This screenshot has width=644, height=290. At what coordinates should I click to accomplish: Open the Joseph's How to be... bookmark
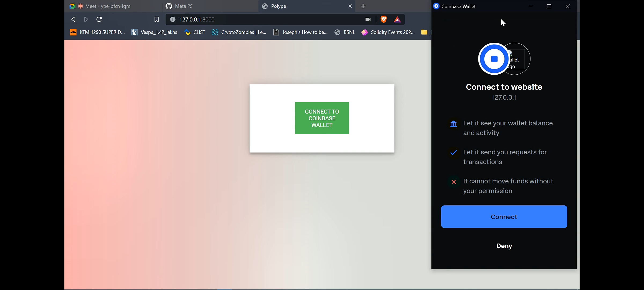click(x=300, y=32)
